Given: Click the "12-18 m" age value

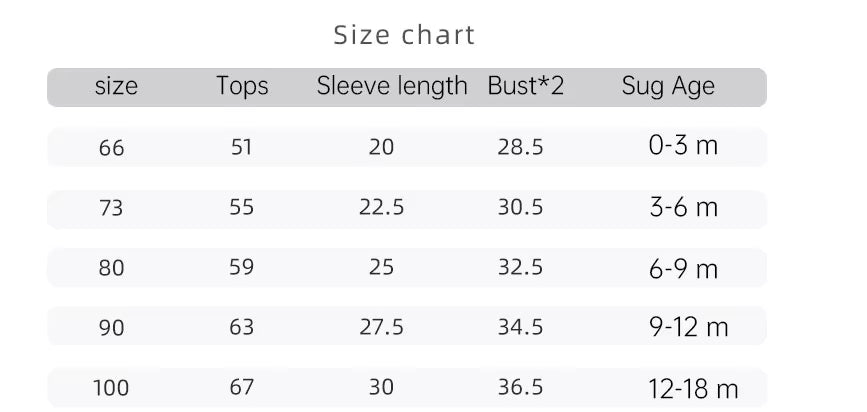Looking at the screenshot, I should pos(693,388).
